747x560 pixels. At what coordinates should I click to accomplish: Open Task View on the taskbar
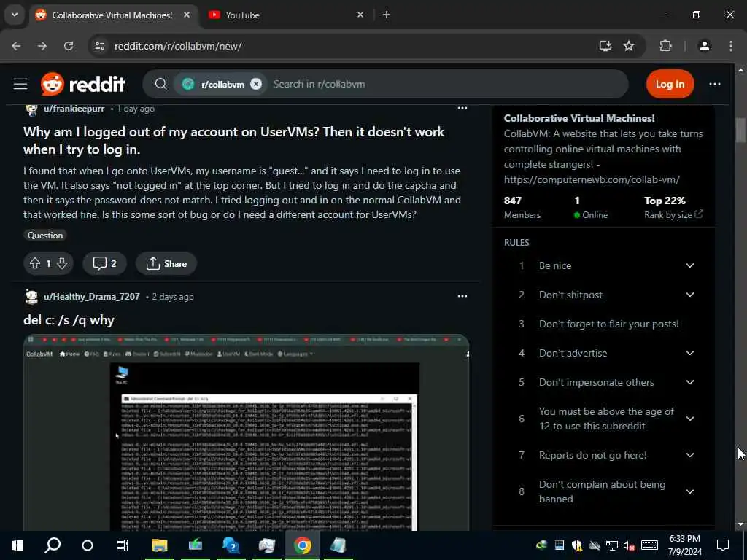click(123, 545)
